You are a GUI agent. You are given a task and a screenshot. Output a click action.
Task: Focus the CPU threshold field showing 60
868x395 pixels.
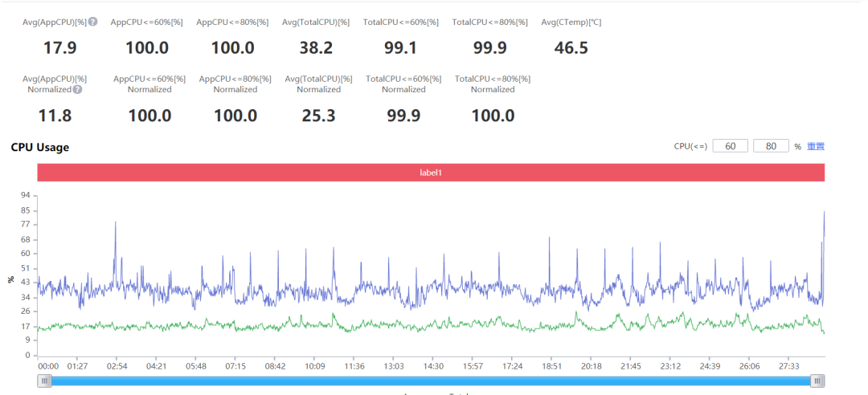pos(730,146)
